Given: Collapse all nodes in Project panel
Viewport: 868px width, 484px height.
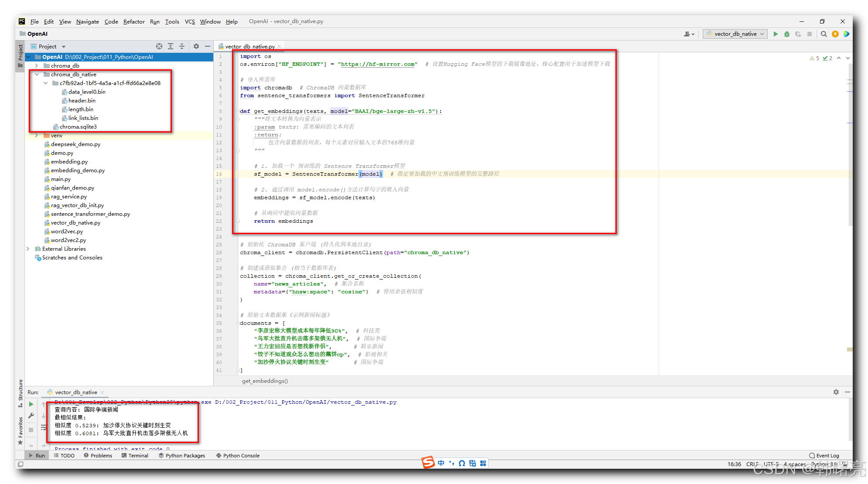Looking at the screenshot, I should pyautogui.click(x=182, y=46).
